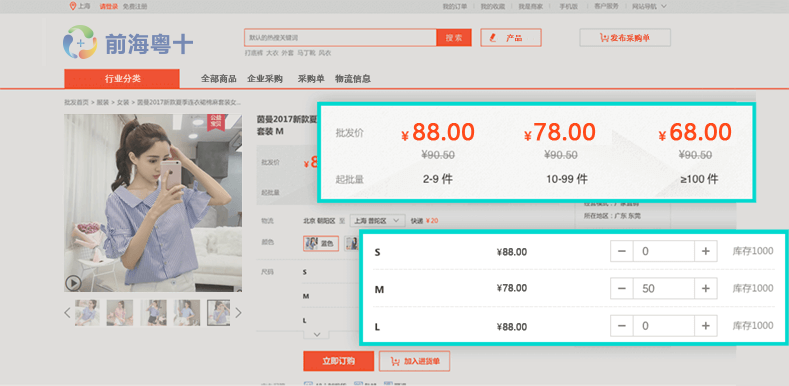Click the ¥78.00 price for 10-99 件

(560, 133)
